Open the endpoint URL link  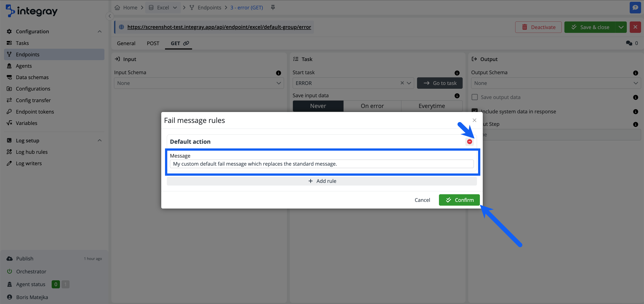point(219,27)
